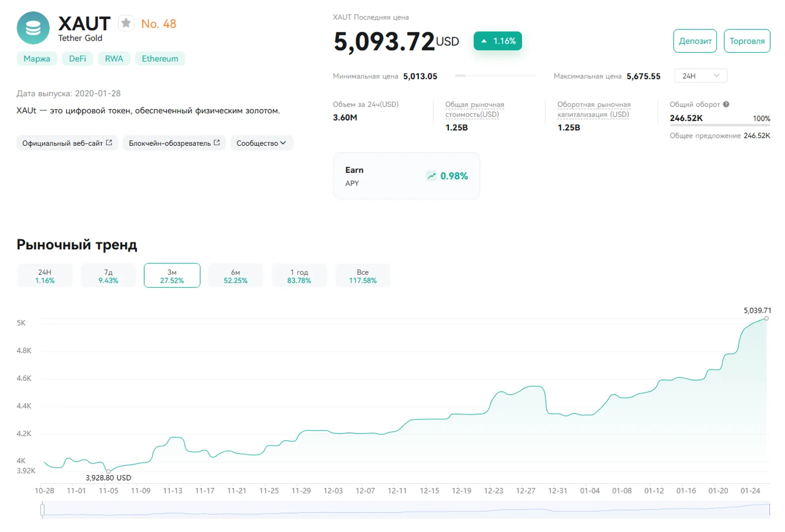
Task: Select the Ethereum tag
Action: coord(160,58)
